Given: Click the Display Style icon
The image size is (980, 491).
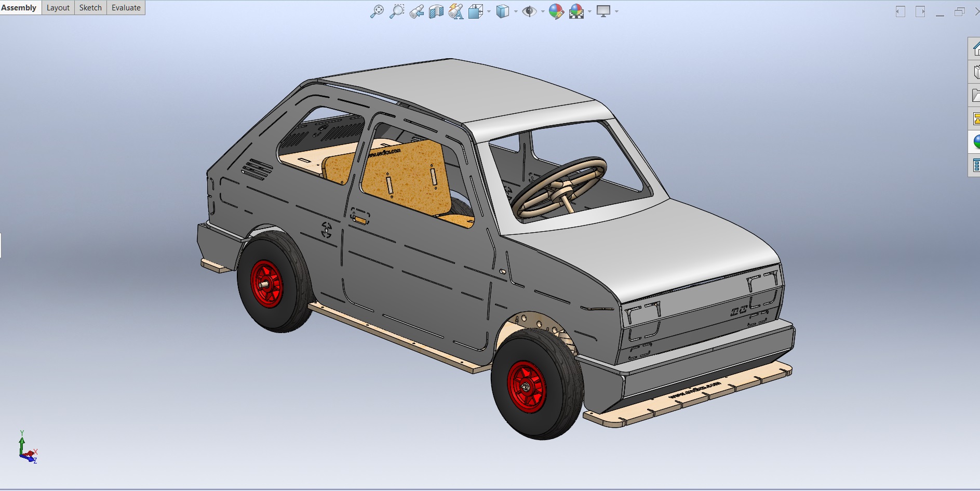Looking at the screenshot, I should pyautogui.click(x=502, y=11).
